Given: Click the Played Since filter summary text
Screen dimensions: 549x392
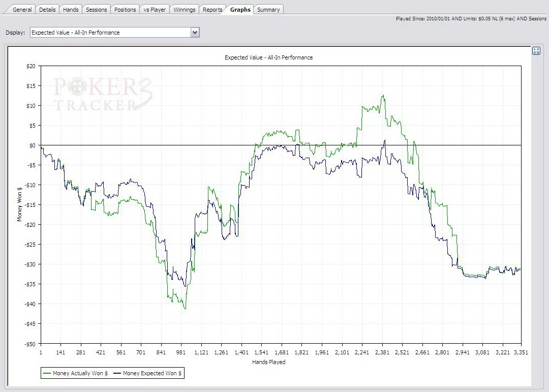Looking at the screenshot, I should [x=471, y=19].
